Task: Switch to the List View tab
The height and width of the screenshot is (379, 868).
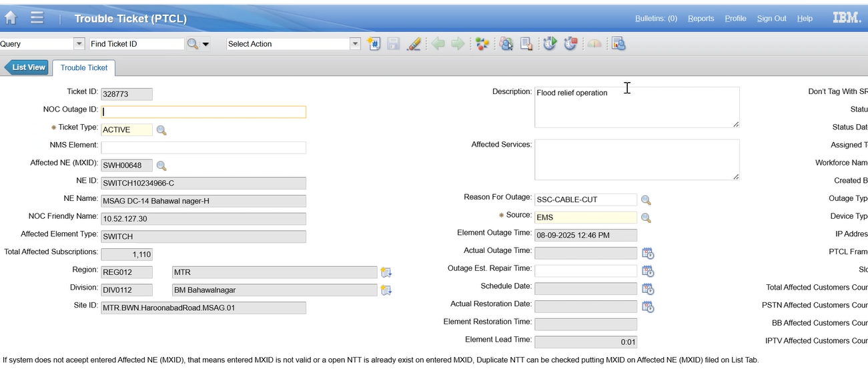Action: pyautogui.click(x=27, y=67)
